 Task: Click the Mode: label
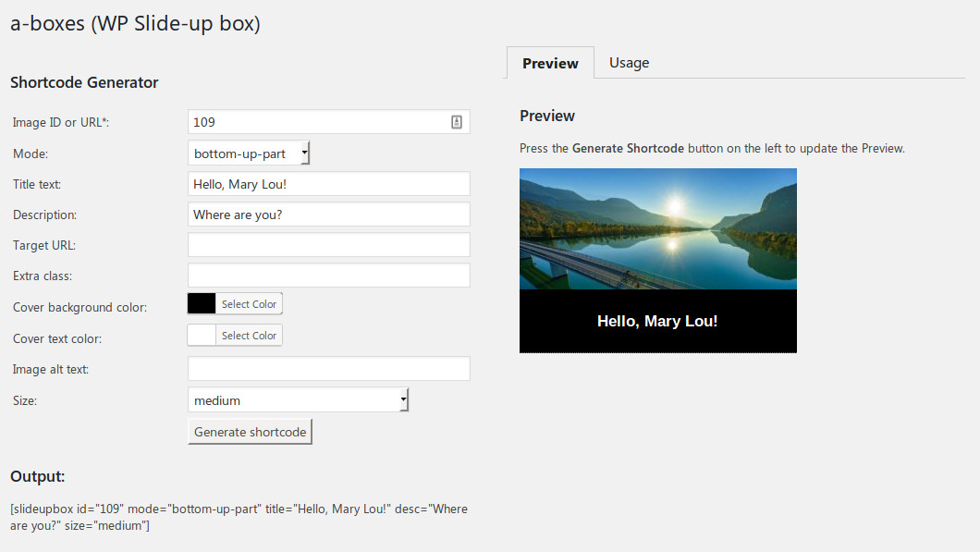click(31, 153)
